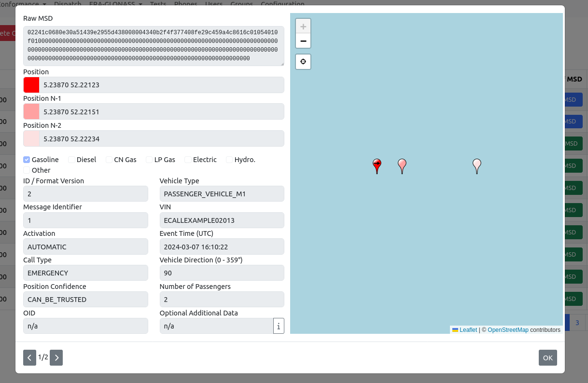Click the red Position color swatch
588x383 pixels.
(x=31, y=84)
